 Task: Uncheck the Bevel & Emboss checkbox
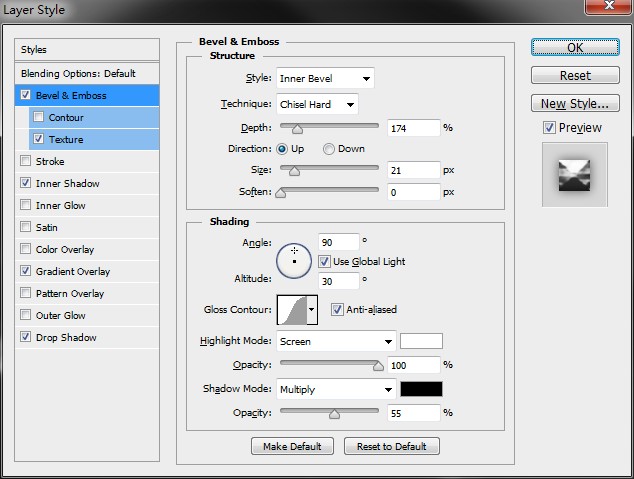(x=25, y=95)
